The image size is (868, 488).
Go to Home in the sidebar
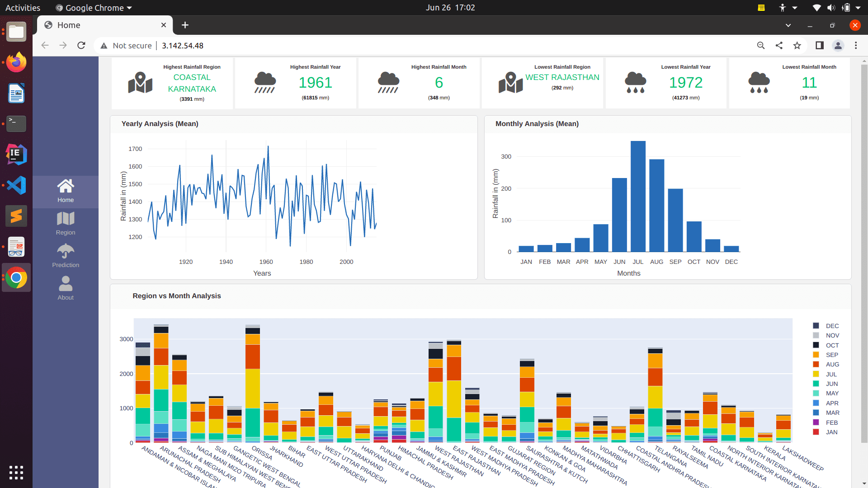[66, 192]
